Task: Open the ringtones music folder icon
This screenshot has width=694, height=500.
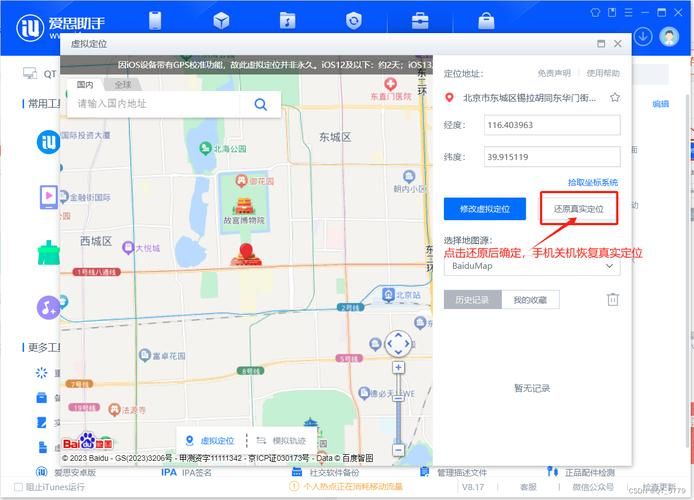Action: (287, 20)
